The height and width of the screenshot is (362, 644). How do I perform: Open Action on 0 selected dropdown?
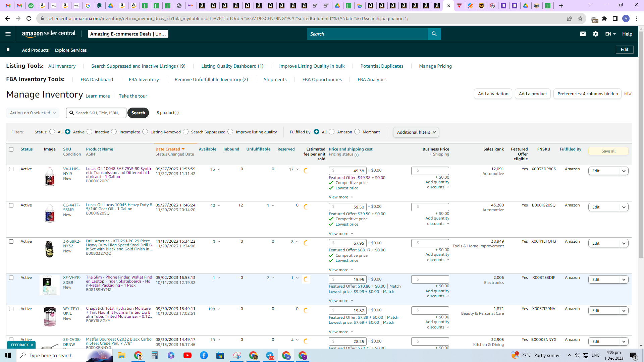click(33, 113)
